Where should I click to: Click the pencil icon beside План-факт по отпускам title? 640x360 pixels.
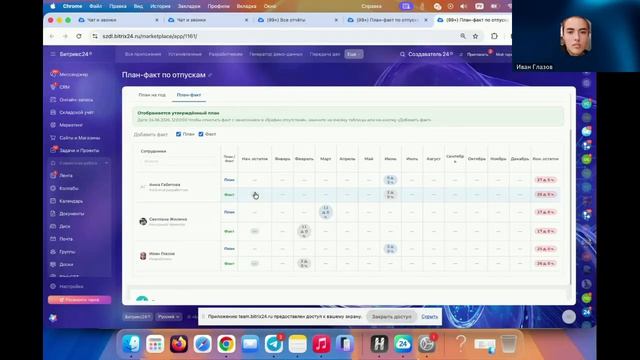tap(210, 75)
